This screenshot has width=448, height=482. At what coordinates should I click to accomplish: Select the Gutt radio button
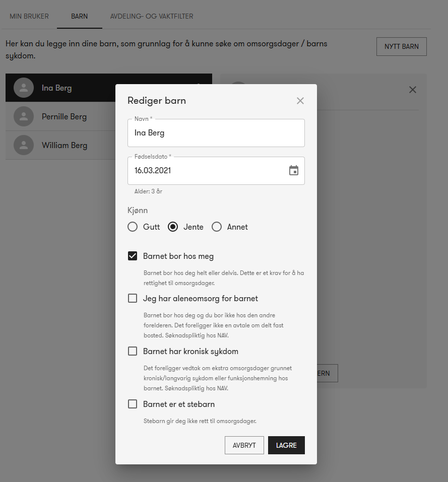(x=133, y=227)
